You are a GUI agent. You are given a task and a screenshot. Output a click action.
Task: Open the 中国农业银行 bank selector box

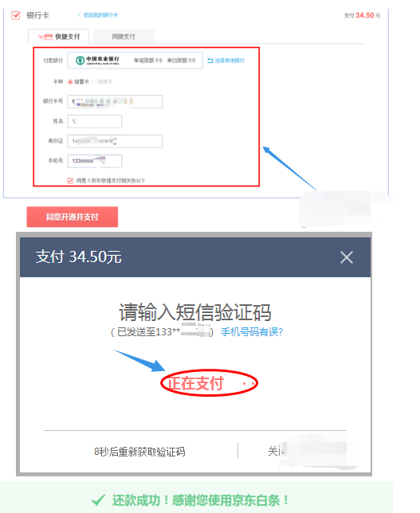coord(135,61)
